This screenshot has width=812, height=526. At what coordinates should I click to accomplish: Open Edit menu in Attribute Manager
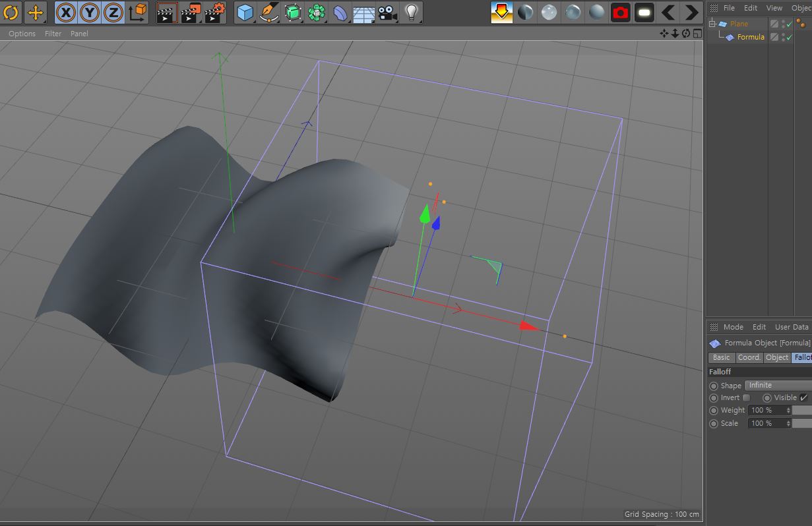click(759, 327)
